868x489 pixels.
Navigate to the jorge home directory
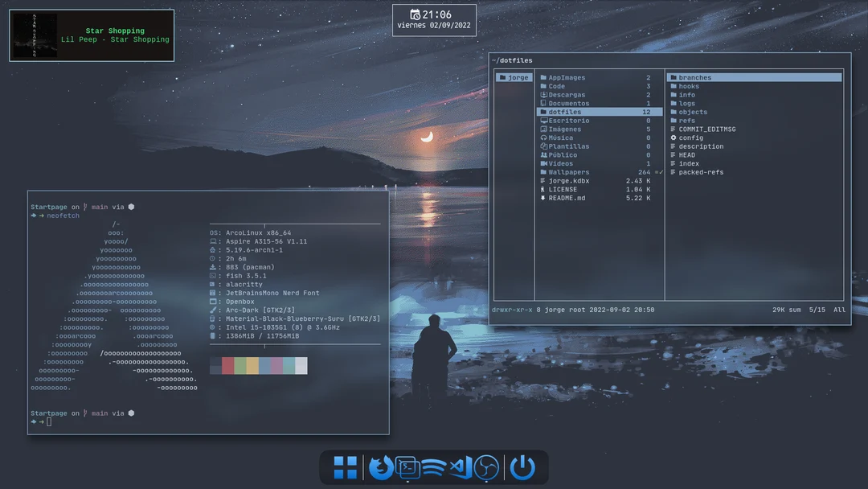click(x=514, y=77)
